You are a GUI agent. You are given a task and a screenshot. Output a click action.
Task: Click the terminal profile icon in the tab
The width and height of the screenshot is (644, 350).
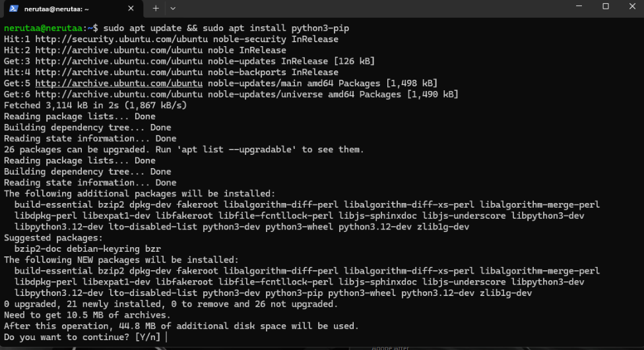13,8
